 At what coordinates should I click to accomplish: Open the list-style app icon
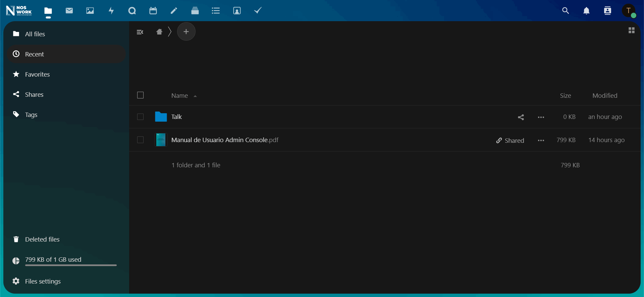[x=216, y=11]
